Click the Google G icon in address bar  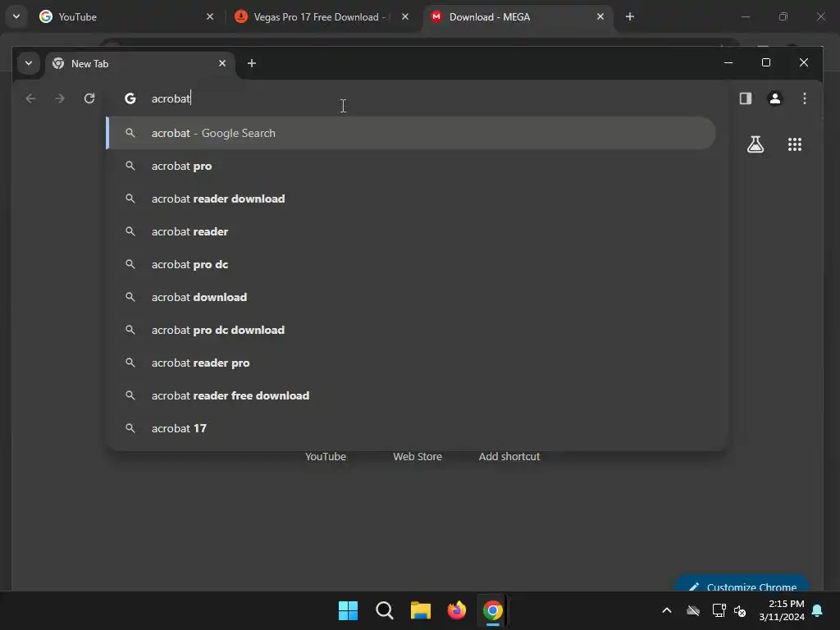point(130,98)
